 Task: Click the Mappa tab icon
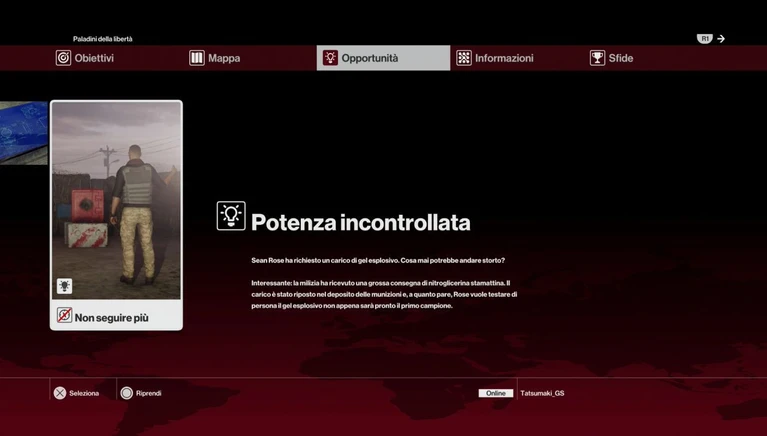(197, 58)
